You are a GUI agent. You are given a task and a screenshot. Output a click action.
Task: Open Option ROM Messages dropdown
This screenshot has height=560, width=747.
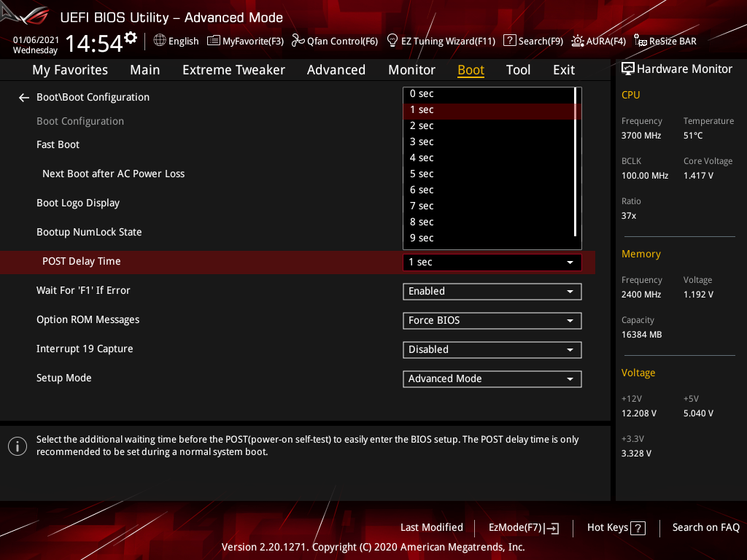[492, 321]
